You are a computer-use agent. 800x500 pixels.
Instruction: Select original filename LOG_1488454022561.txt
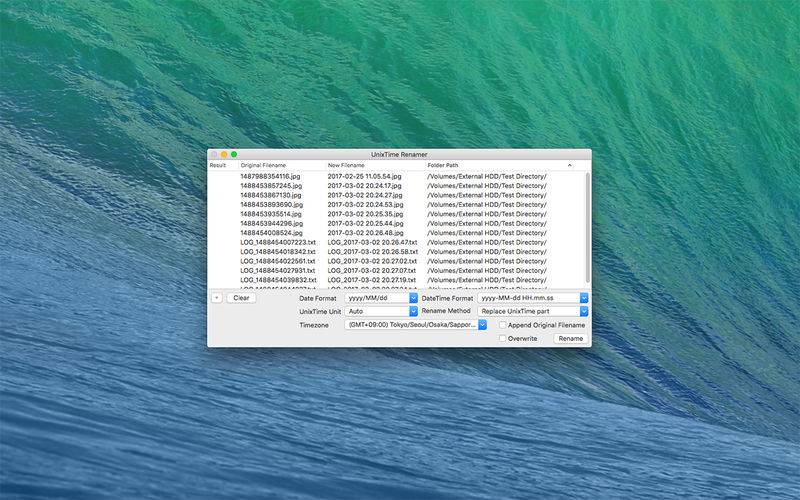(278, 261)
